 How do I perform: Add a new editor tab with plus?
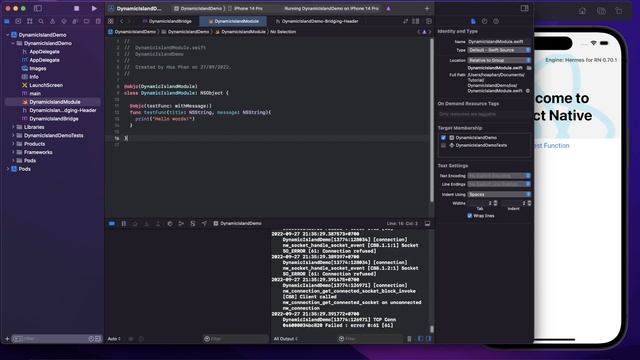pos(427,8)
